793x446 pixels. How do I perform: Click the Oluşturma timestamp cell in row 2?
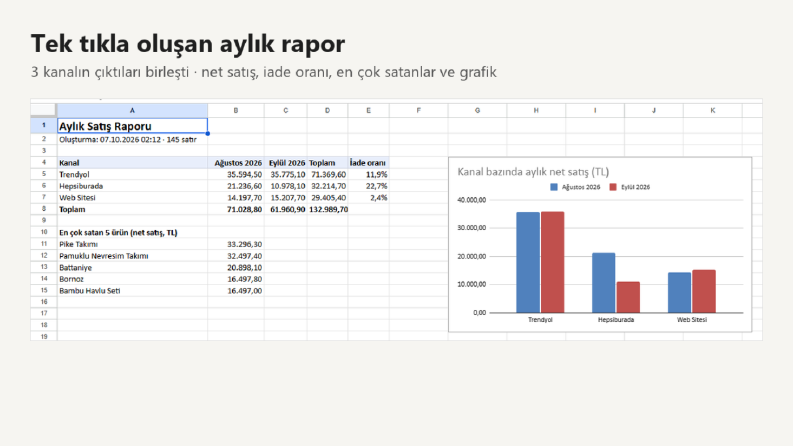click(x=132, y=139)
